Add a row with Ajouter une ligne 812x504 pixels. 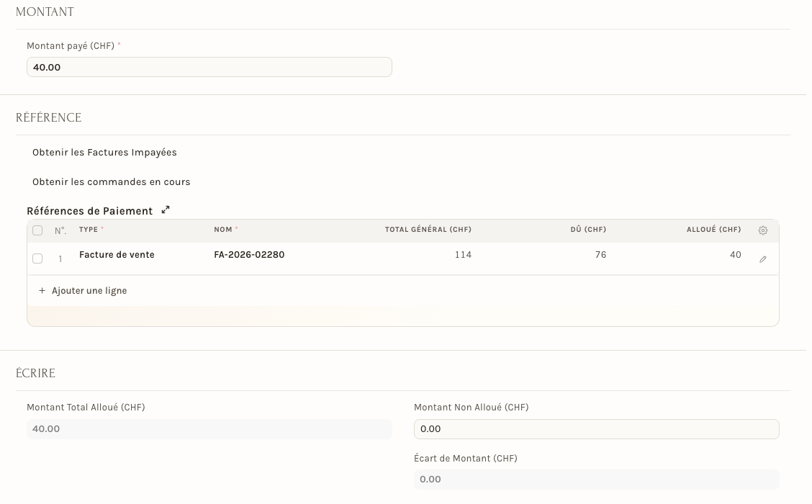89,291
